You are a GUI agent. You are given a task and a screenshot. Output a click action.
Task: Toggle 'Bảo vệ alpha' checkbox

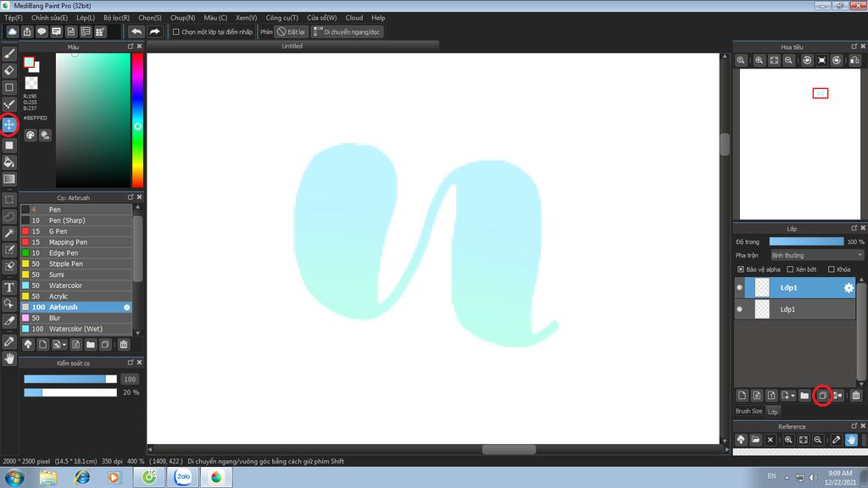point(741,269)
